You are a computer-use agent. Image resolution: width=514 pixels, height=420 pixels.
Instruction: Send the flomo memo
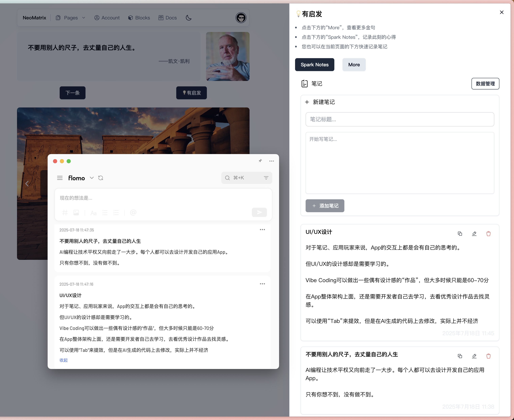259,212
